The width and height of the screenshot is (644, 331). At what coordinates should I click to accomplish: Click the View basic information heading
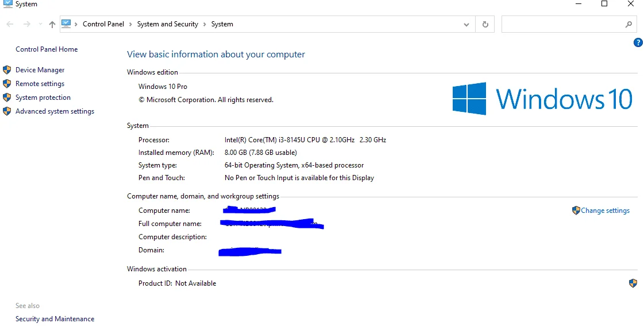216,54
